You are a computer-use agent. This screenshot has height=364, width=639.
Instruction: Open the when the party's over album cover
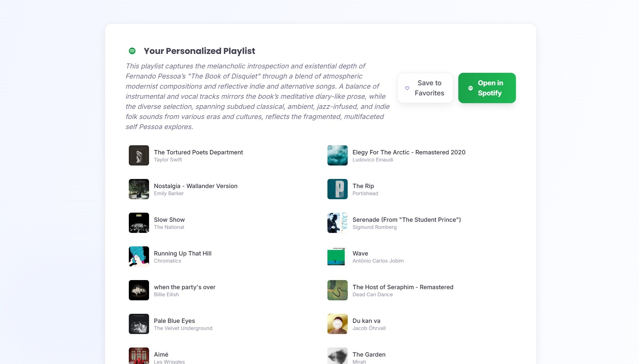point(139,290)
